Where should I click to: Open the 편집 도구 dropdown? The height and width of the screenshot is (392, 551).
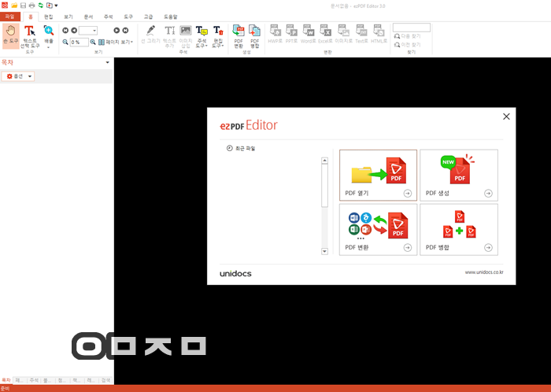coord(218,36)
